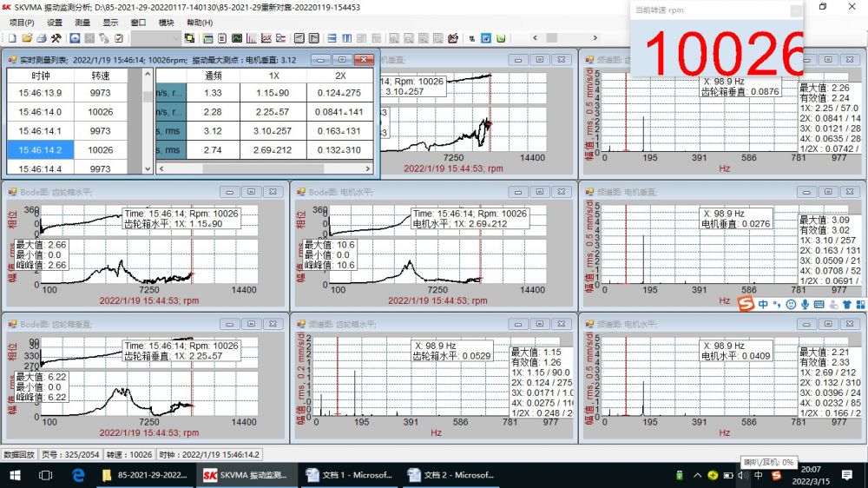The image size is (868, 488).
Task: Click the spectrum bar chart toolbar icon
Action: pos(252,38)
